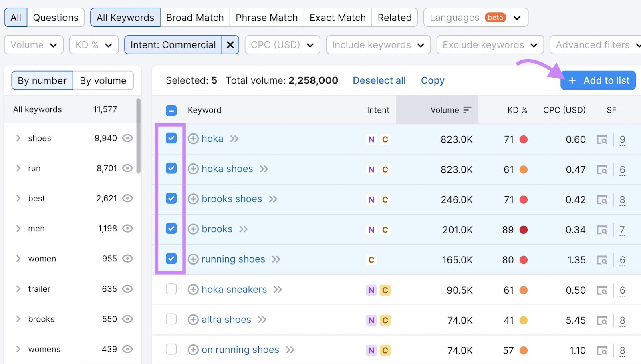Open SERP preview icon on the "hoka" row
This screenshot has height=364, width=641.
603,139
